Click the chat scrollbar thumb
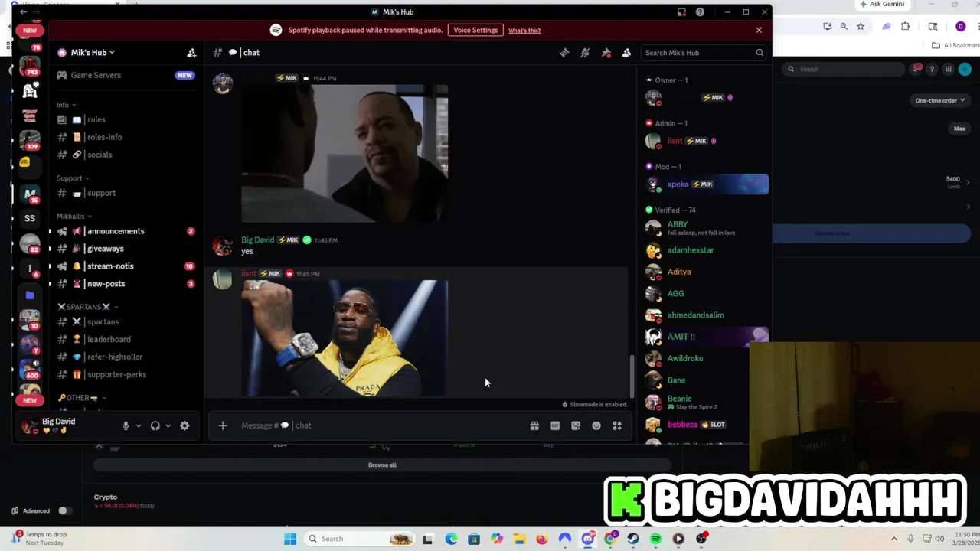This screenshot has height=551, width=980. (x=632, y=376)
